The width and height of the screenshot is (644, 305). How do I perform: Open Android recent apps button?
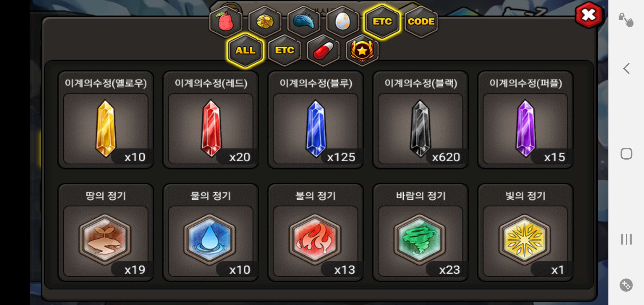(626, 239)
